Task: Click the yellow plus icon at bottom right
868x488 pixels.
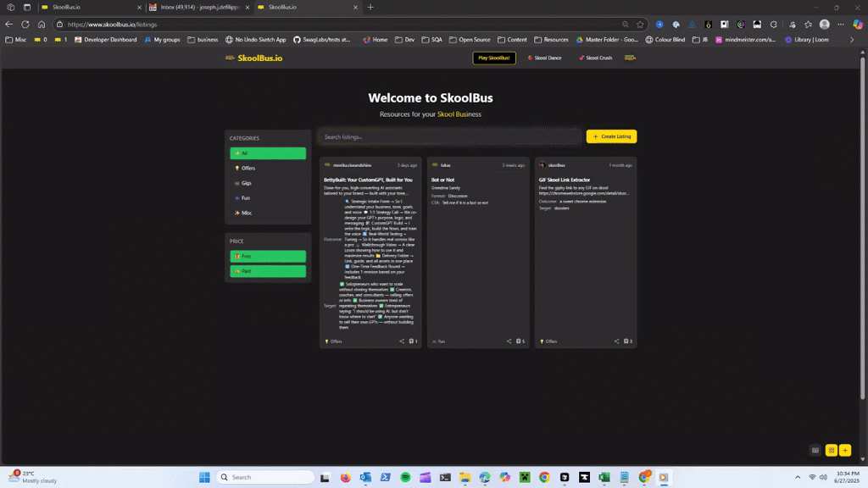Action: point(845,451)
